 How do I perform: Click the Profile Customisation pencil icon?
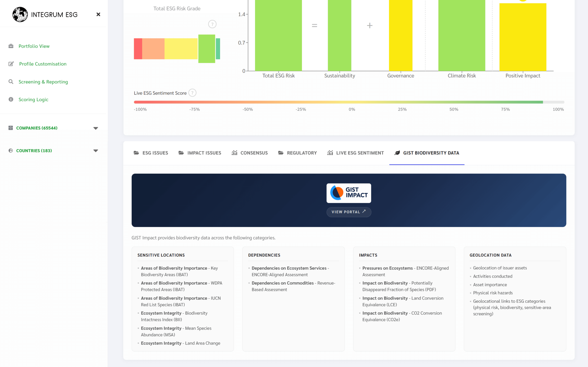[x=11, y=64]
